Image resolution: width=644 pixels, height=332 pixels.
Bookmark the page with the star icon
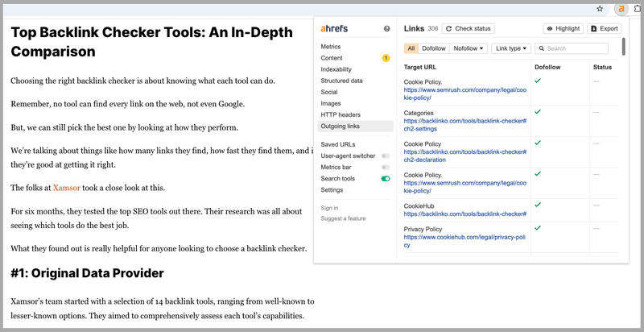click(x=600, y=9)
